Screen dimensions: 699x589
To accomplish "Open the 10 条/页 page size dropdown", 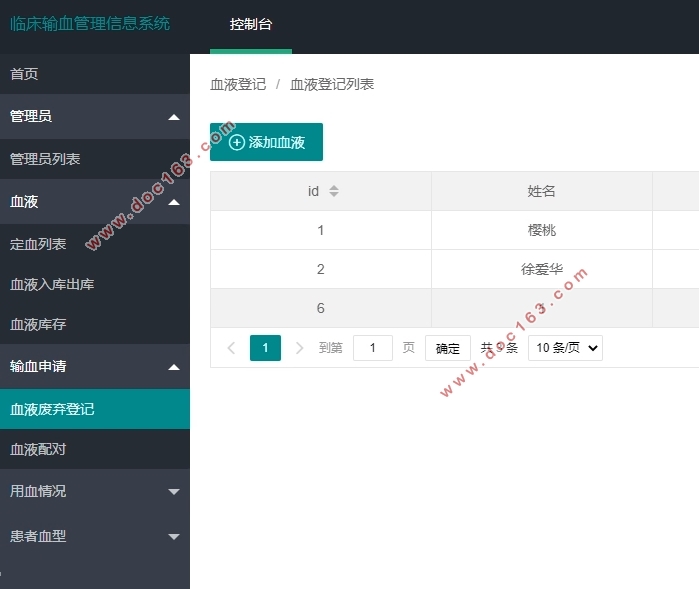I will click(x=565, y=348).
